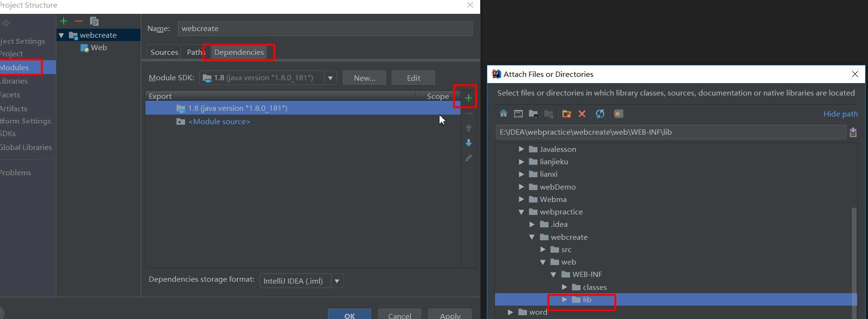868x319 pixels.
Task: Click the Hide path link
Action: [840, 114]
